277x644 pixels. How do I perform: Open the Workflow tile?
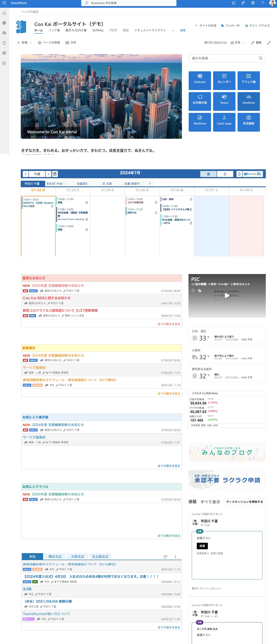coord(200,122)
